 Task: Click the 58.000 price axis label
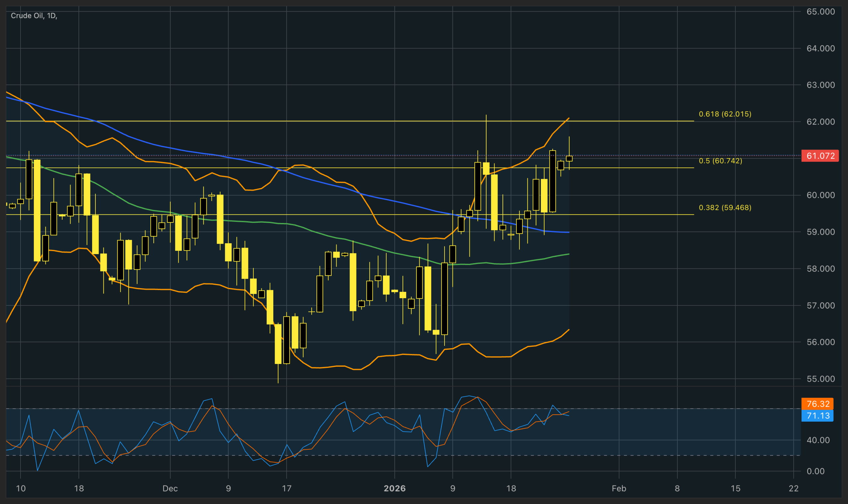[x=821, y=269]
